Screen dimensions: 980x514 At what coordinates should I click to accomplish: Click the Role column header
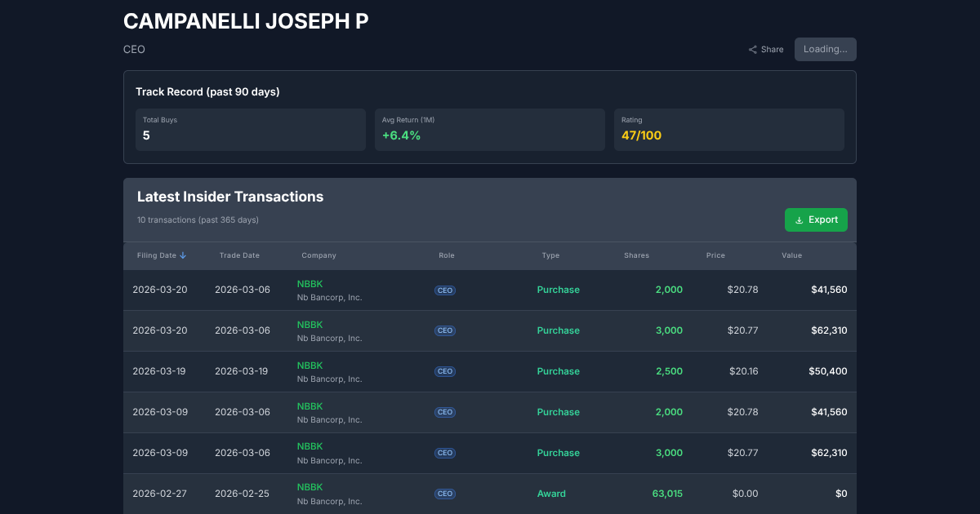tap(447, 255)
